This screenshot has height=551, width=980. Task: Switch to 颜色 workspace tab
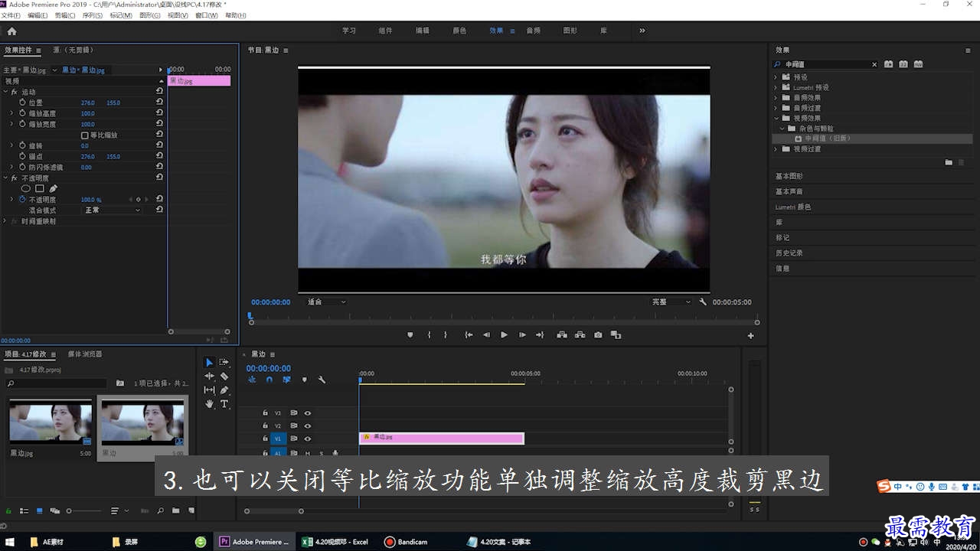[459, 31]
